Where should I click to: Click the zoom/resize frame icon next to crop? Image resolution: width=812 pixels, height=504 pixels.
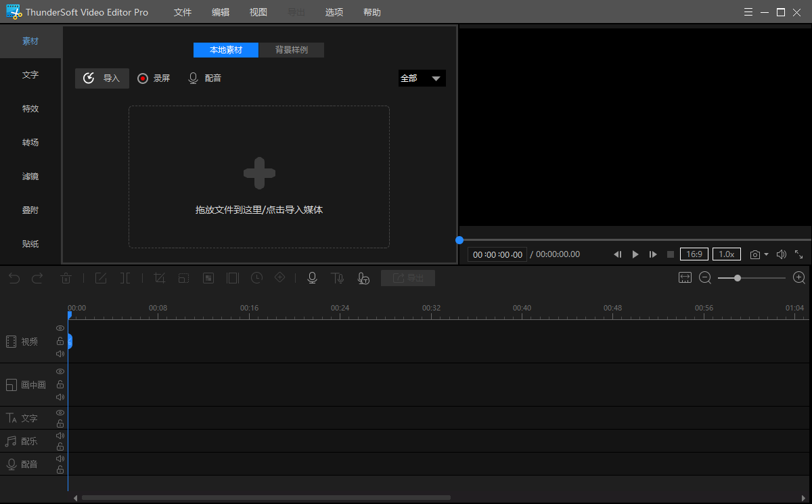tap(183, 278)
